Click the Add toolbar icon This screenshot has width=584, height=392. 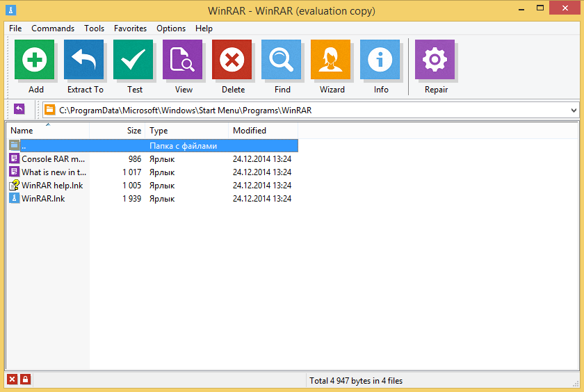pos(35,60)
